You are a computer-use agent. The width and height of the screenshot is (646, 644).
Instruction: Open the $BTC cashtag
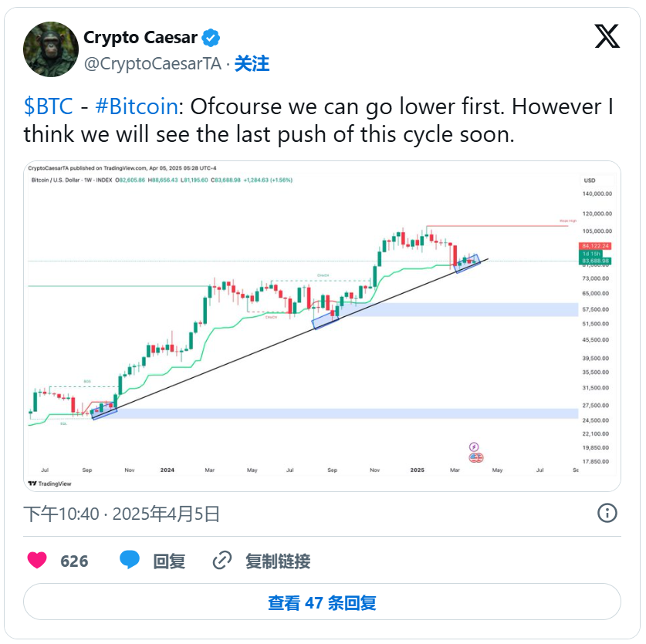[49, 106]
